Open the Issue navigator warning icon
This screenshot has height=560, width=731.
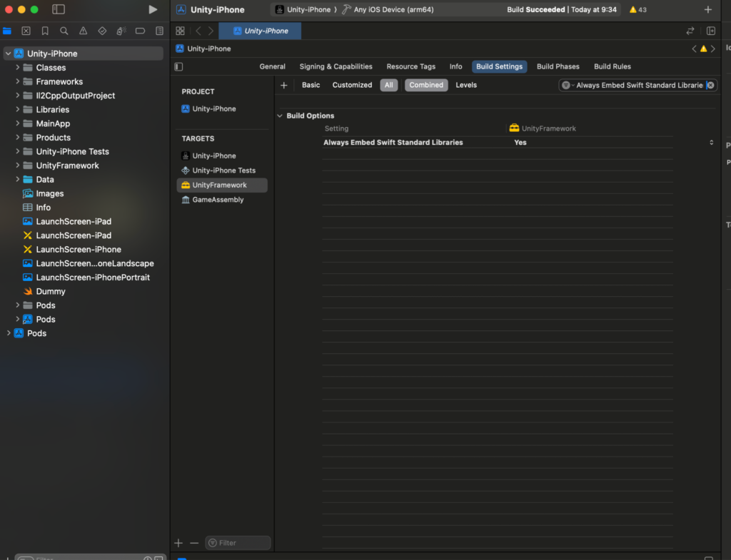[84, 31]
